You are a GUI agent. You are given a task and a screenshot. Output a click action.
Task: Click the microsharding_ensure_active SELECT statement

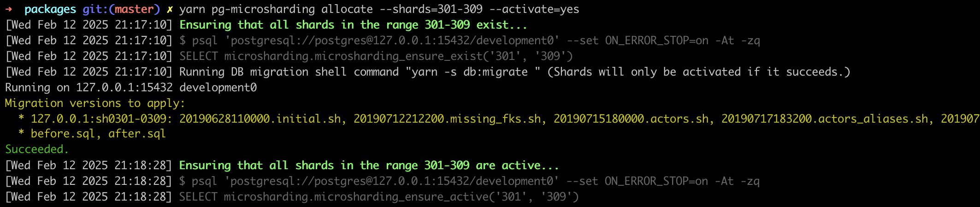(379, 197)
